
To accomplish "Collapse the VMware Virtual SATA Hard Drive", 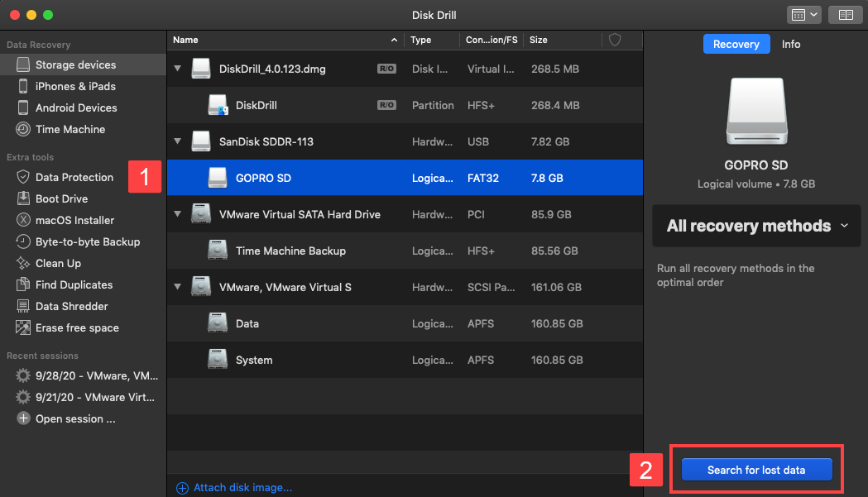I will [177, 214].
